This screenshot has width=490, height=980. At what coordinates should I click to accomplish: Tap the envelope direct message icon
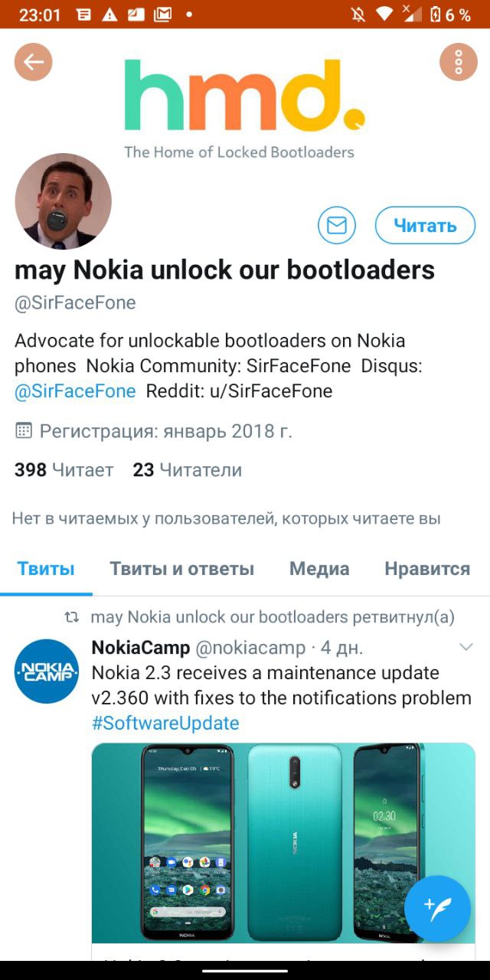click(337, 225)
